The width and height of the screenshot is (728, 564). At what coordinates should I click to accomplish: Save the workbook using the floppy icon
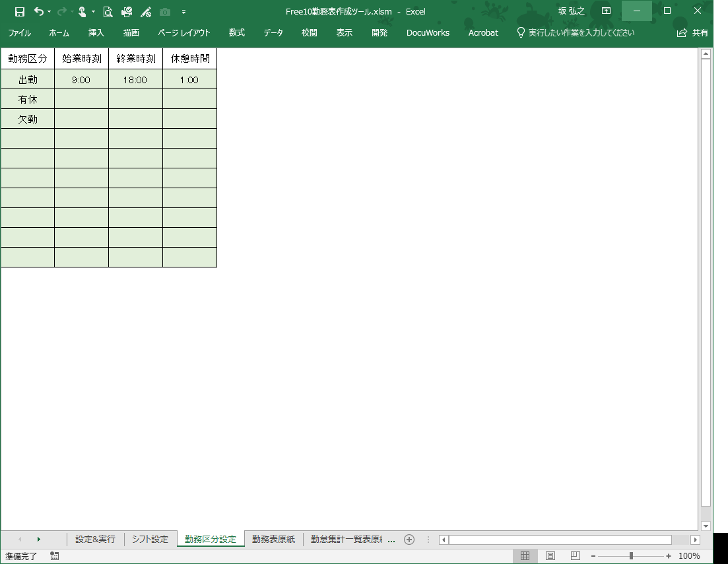[x=20, y=12]
